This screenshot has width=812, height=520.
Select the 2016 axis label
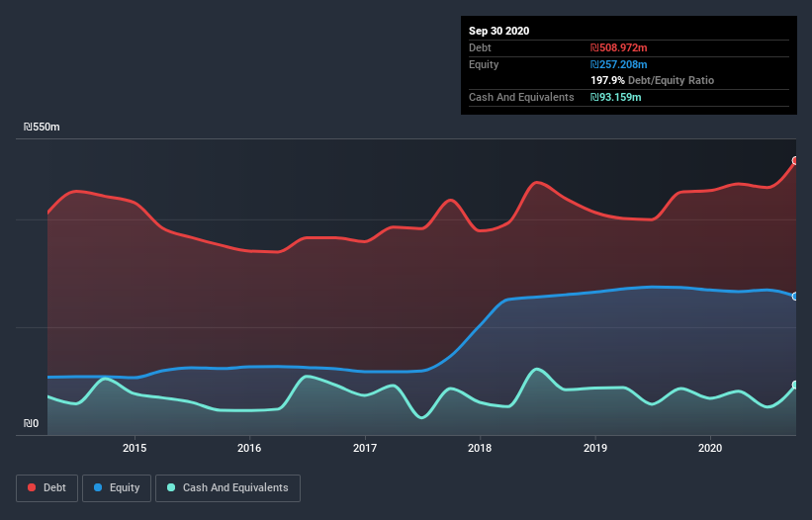[249, 448]
